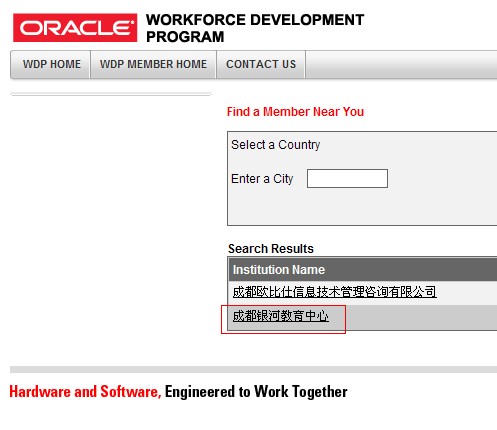
Task: Click the red Oracle logo
Action: (x=75, y=28)
